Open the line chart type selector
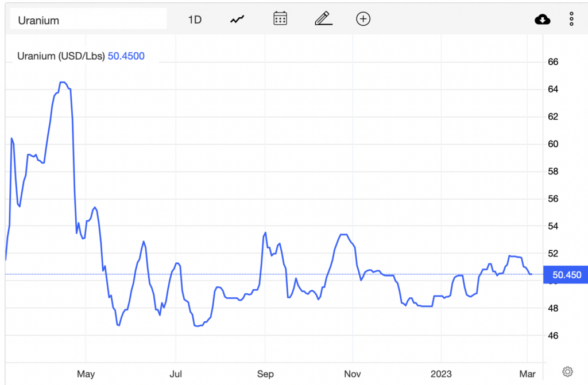The width and height of the screenshot is (588, 385). (x=237, y=19)
